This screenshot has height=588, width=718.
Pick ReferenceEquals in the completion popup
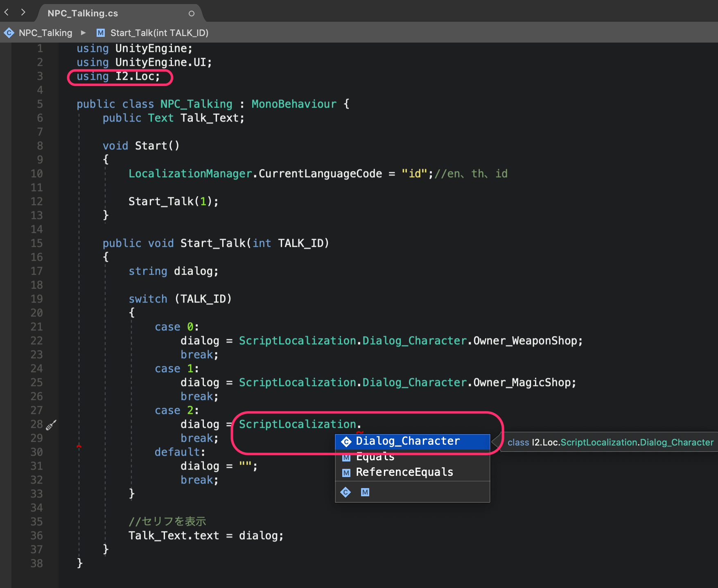click(x=404, y=472)
